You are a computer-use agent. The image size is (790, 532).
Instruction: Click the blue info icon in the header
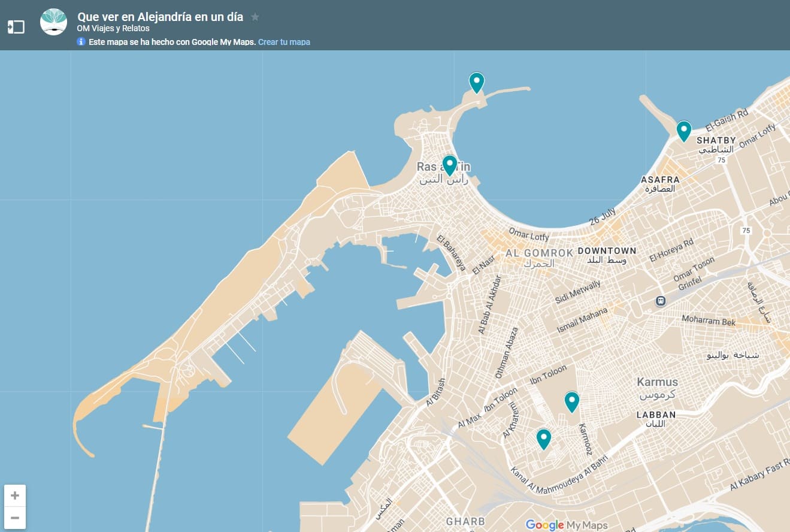click(x=81, y=42)
